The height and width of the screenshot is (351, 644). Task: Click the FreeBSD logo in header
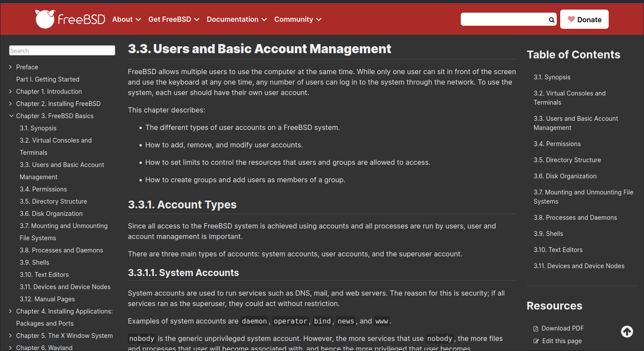coord(70,19)
